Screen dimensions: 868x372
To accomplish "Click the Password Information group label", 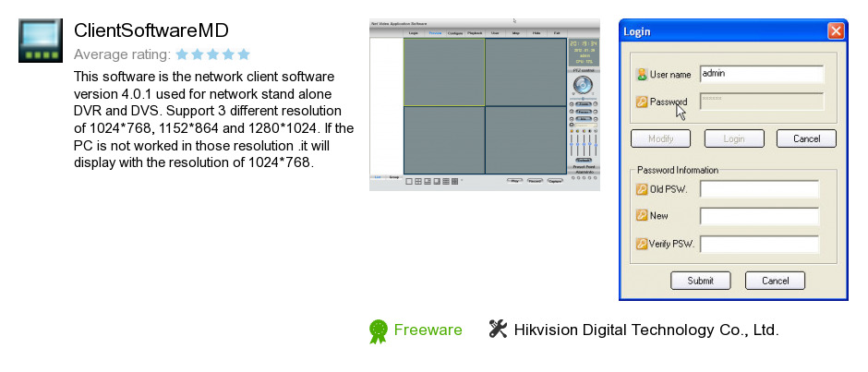I will point(678,170).
